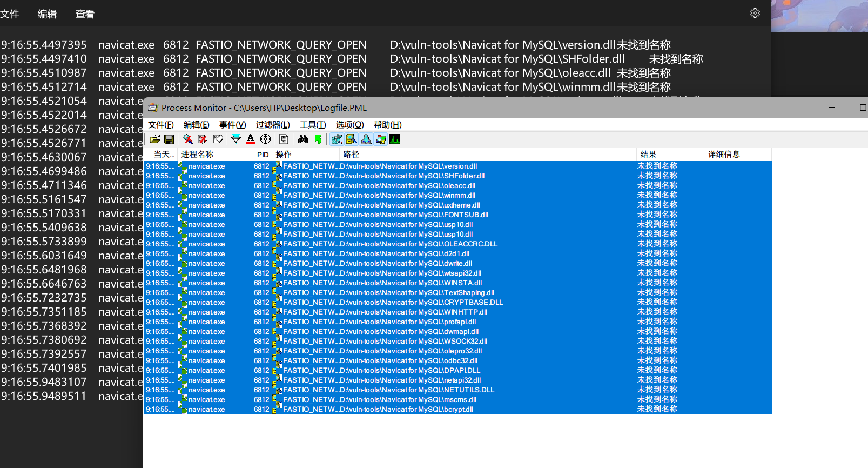Image resolution: width=868 pixels, height=468 pixels.
Task: Select the WINSTA.dll event row
Action: 457,283
